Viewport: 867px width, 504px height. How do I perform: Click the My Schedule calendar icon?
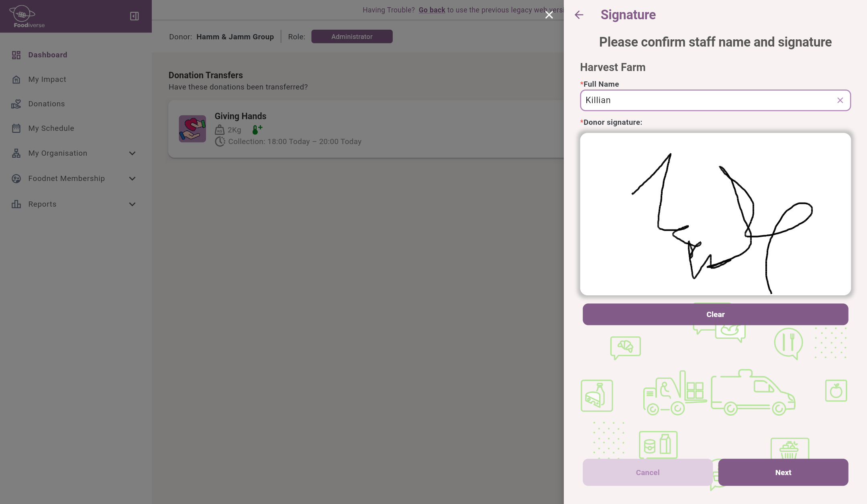click(16, 128)
